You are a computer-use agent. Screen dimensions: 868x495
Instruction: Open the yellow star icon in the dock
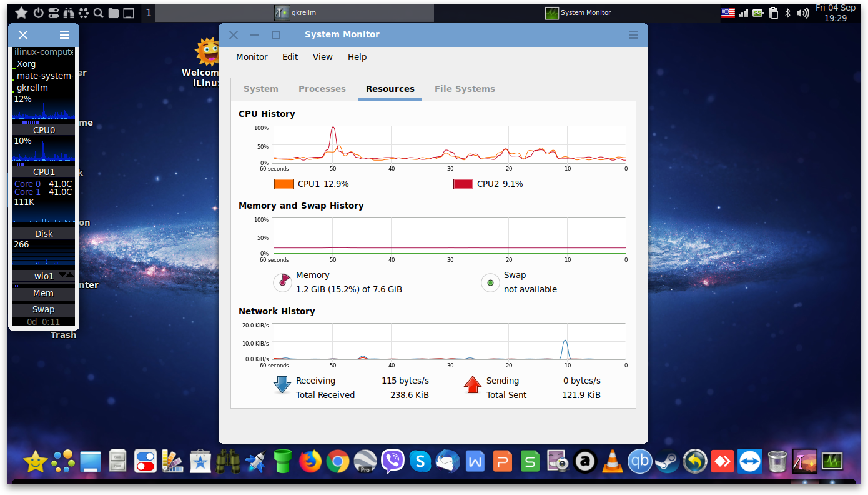click(x=35, y=462)
